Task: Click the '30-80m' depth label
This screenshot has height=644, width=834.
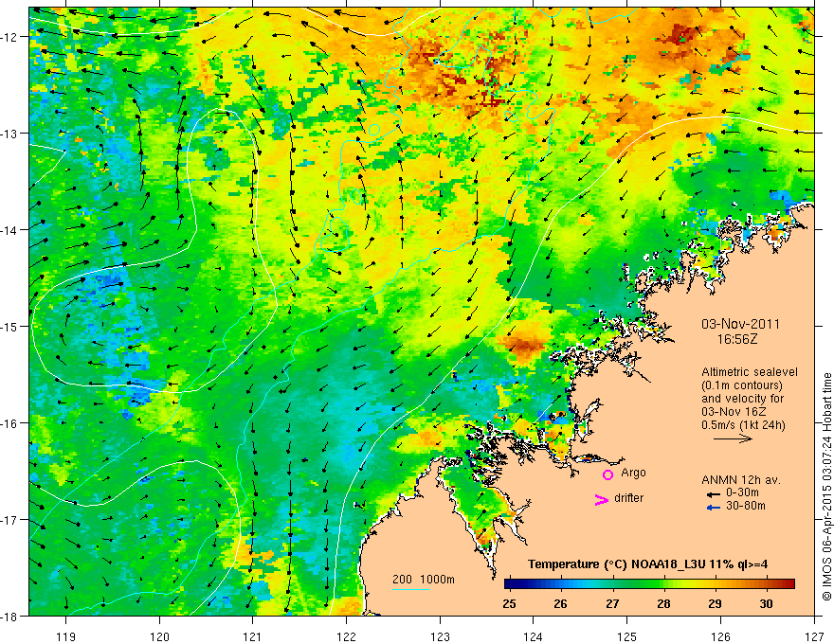Action: click(746, 506)
